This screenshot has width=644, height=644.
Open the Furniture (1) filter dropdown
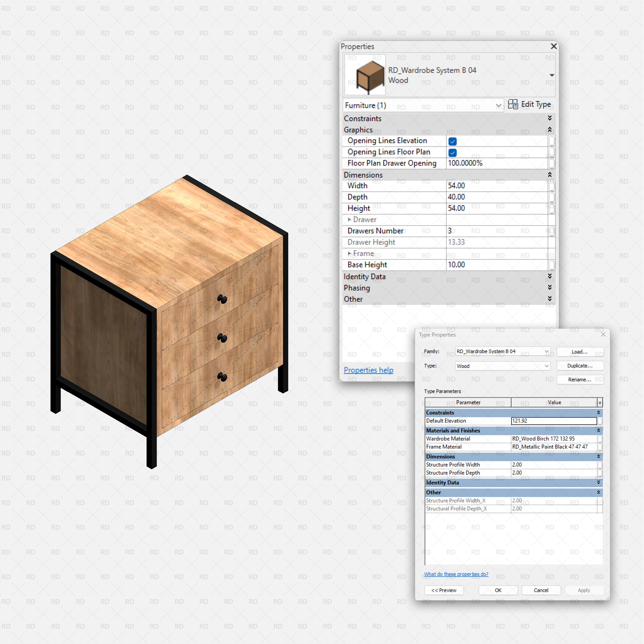pyautogui.click(x=499, y=105)
